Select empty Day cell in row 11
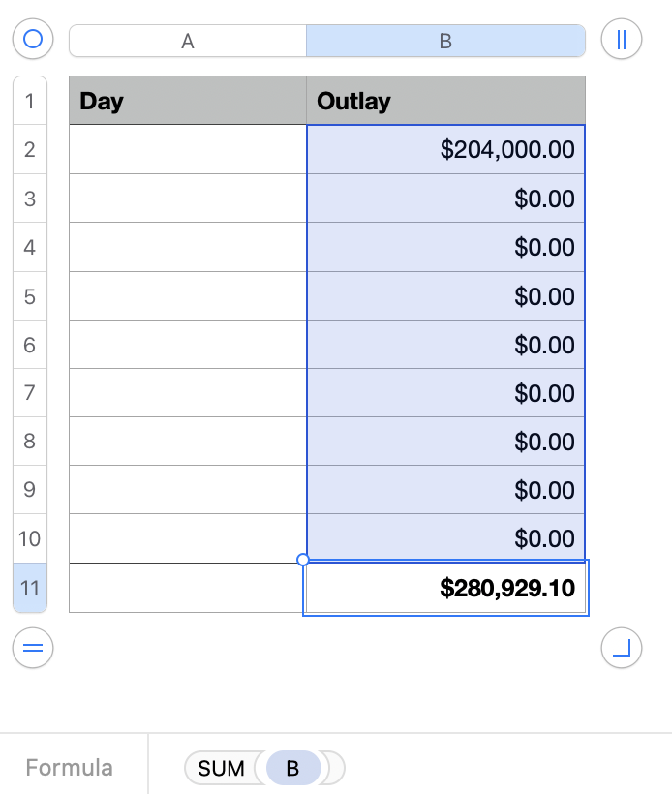Image resolution: width=672 pixels, height=794 pixels. [188, 588]
